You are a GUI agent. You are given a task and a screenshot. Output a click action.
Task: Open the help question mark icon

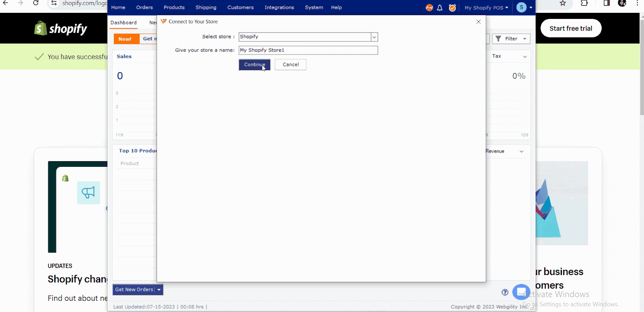(x=505, y=292)
